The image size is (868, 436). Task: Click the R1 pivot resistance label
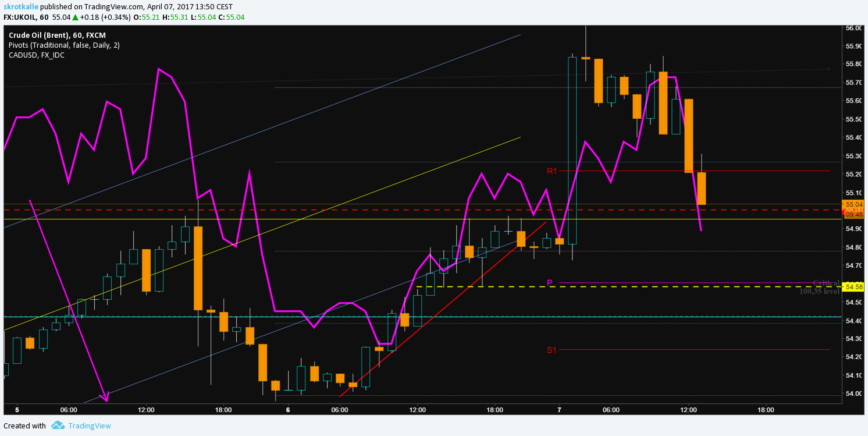coord(552,171)
